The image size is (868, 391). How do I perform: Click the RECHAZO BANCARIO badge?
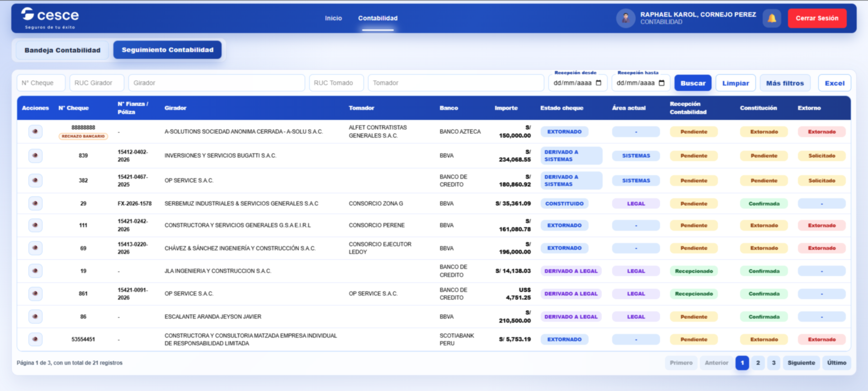(83, 136)
